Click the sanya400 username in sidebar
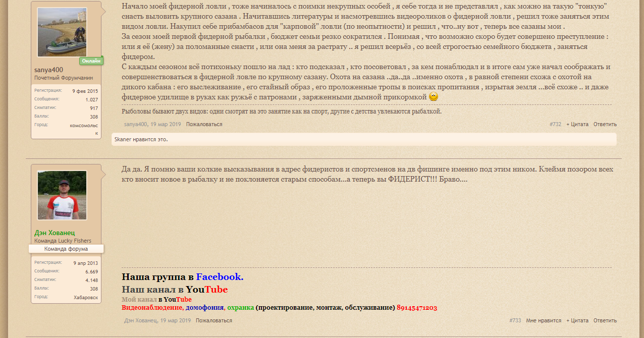 [48, 70]
